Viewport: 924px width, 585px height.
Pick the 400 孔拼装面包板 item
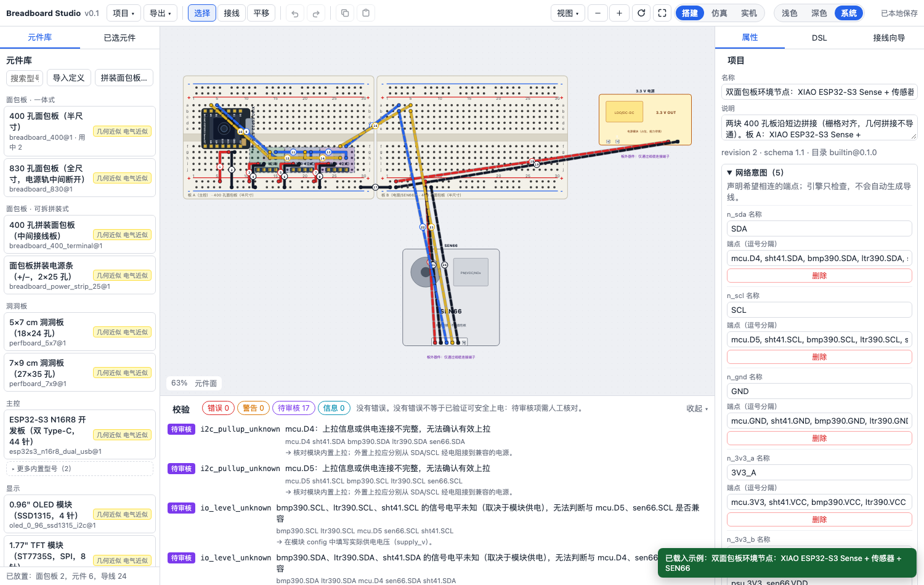80,235
